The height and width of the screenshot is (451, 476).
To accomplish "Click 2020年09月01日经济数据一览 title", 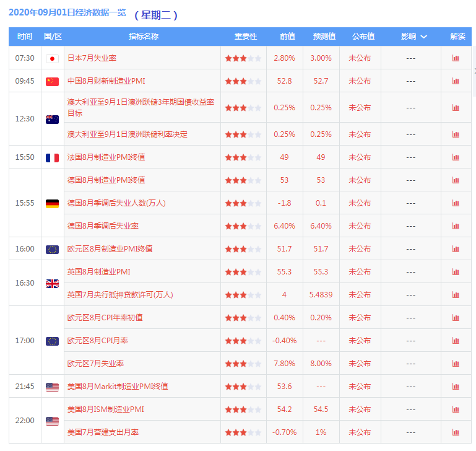I will click(x=67, y=12).
